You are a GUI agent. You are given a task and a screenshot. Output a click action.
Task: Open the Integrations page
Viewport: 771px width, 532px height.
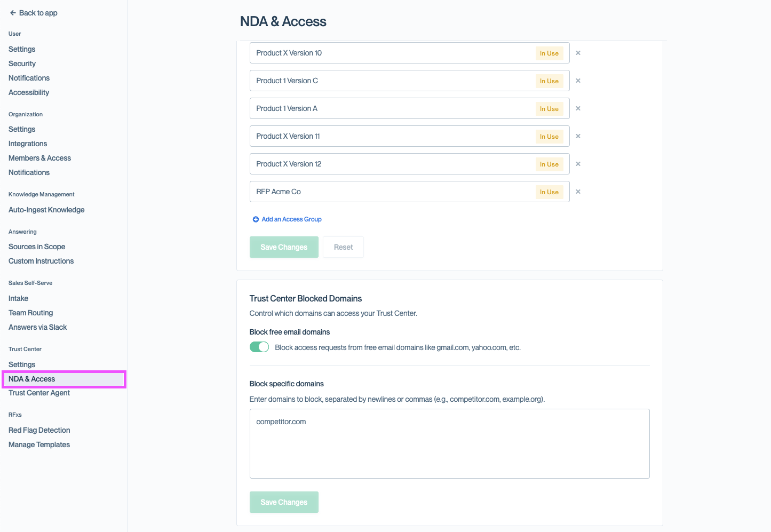point(27,144)
